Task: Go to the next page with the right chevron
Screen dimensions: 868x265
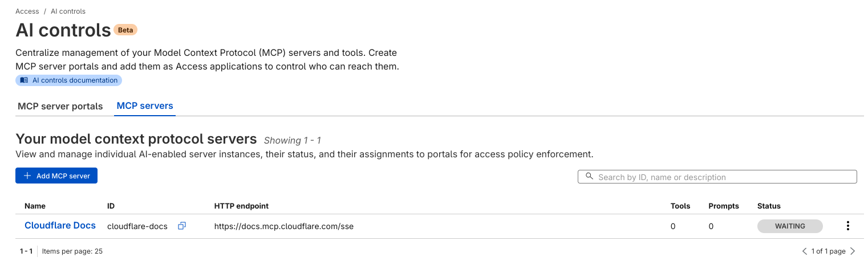Action: click(x=853, y=251)
